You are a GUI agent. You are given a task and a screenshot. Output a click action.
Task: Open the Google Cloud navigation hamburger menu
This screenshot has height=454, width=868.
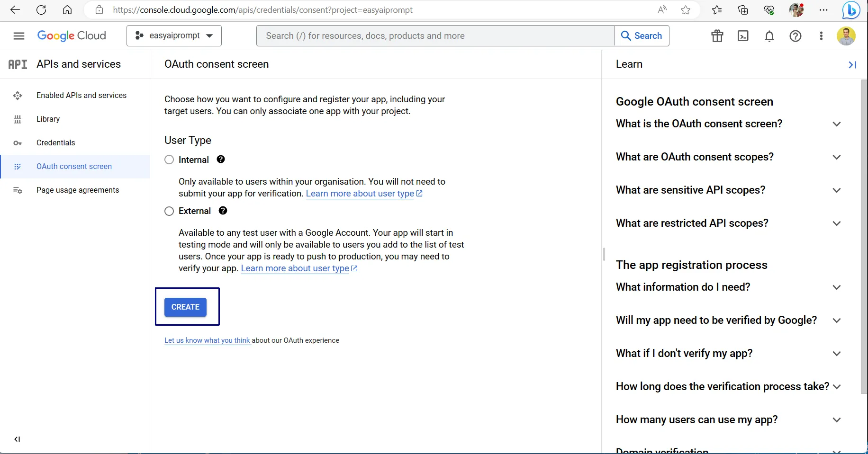pyautogui.click(x=19, y=36)
